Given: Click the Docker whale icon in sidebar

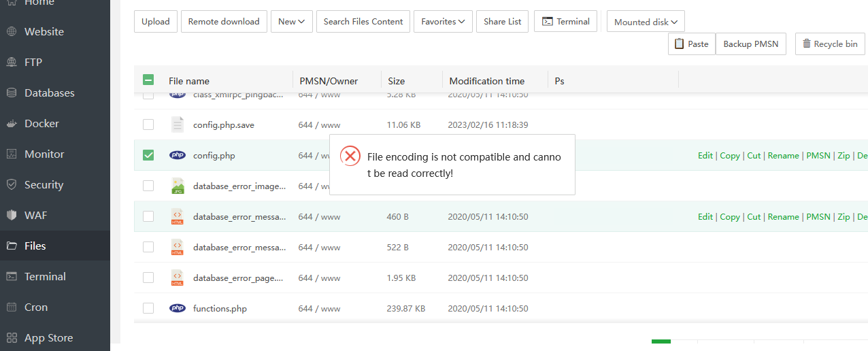Looking at the screenshot, I should (x=12, y=124).
